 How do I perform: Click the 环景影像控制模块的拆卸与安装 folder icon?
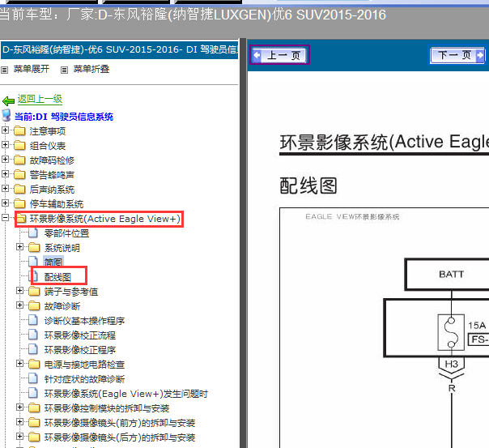34,408
